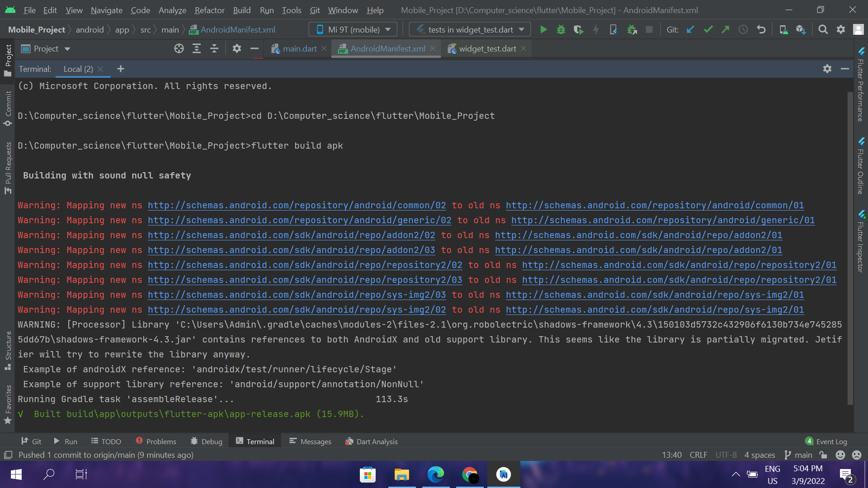This screenshot has width=868, height=488.
Task: Update project with the blue Git arrow
Action: [690, 30]
